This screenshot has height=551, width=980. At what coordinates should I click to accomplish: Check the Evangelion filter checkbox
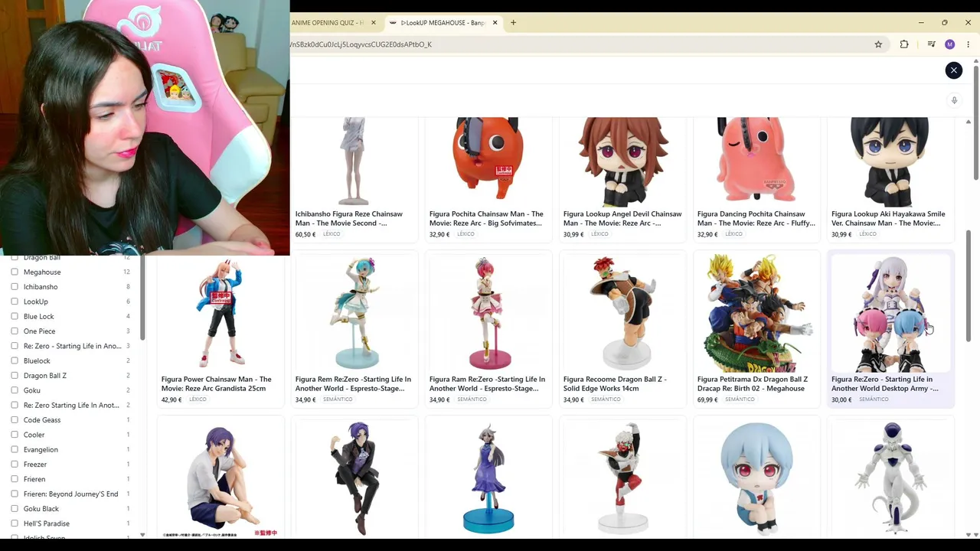coord(15,449)
